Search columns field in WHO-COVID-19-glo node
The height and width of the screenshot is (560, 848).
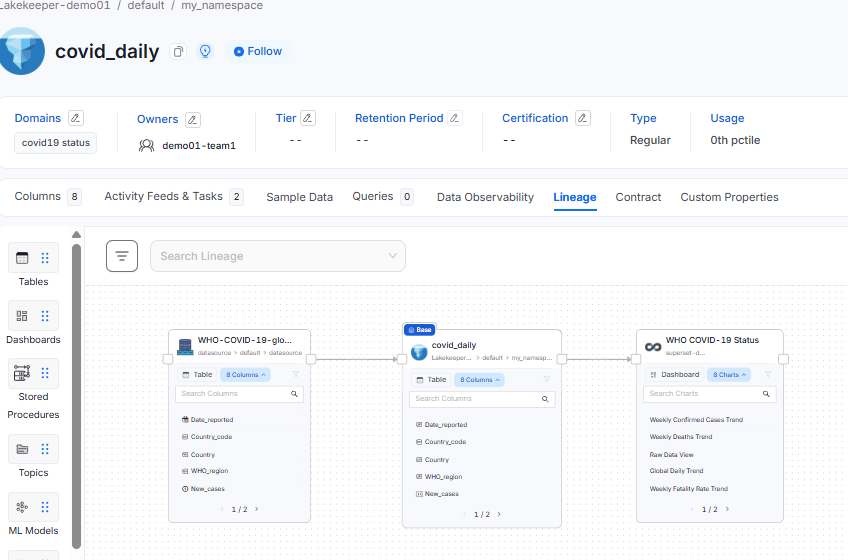(x=240, y=394)
